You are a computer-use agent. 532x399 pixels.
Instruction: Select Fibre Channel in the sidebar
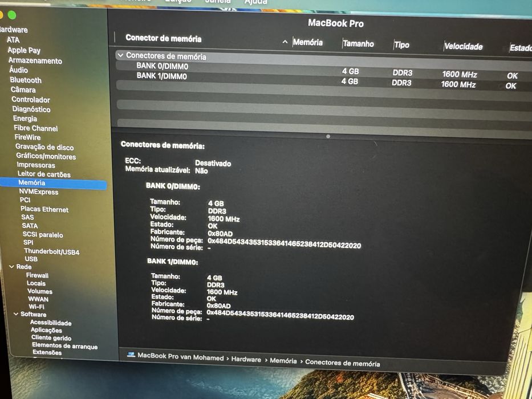click(x=36, y=128)
